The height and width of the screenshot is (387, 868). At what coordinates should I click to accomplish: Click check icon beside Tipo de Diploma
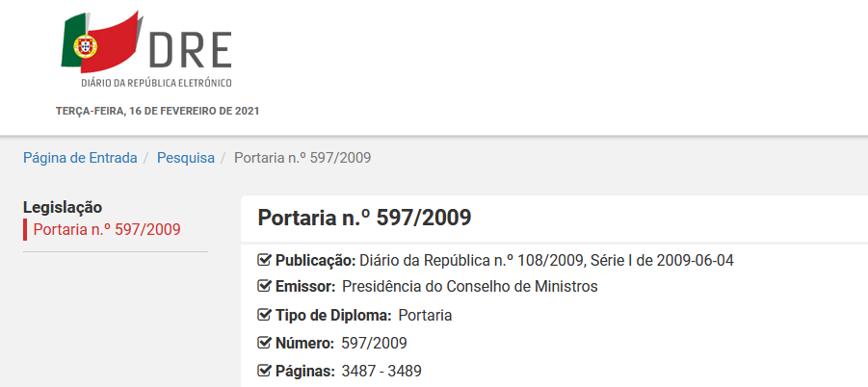pyautogui.click(x=265, y=316)
